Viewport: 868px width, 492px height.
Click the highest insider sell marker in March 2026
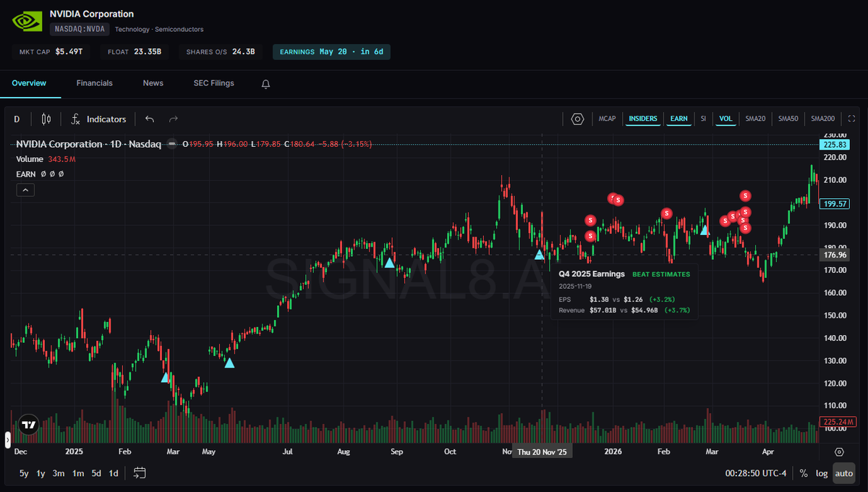[x=745, y=195]
